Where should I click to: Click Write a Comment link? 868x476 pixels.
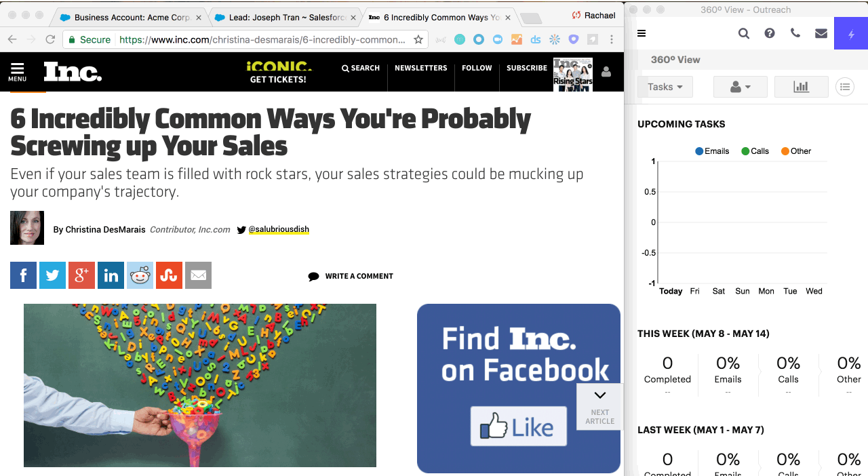pos(351,276)
